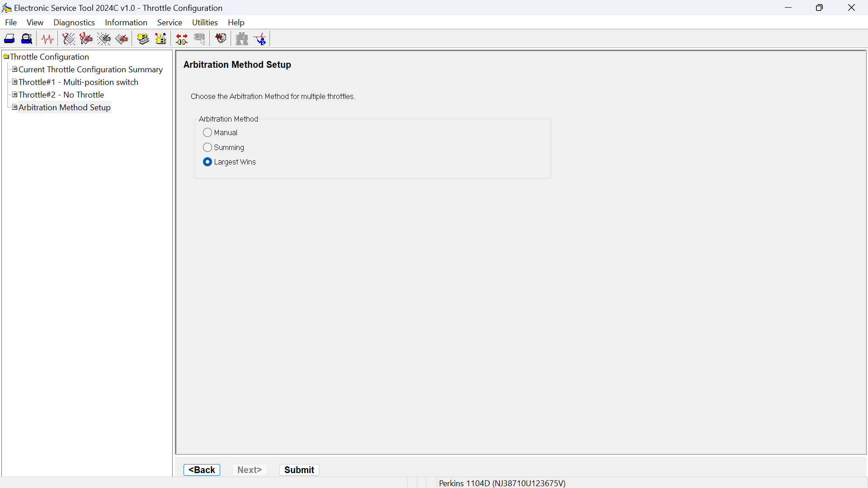Open the Diagnostics menu
Viewport: 868px width, 488px height.
point(74,23)
